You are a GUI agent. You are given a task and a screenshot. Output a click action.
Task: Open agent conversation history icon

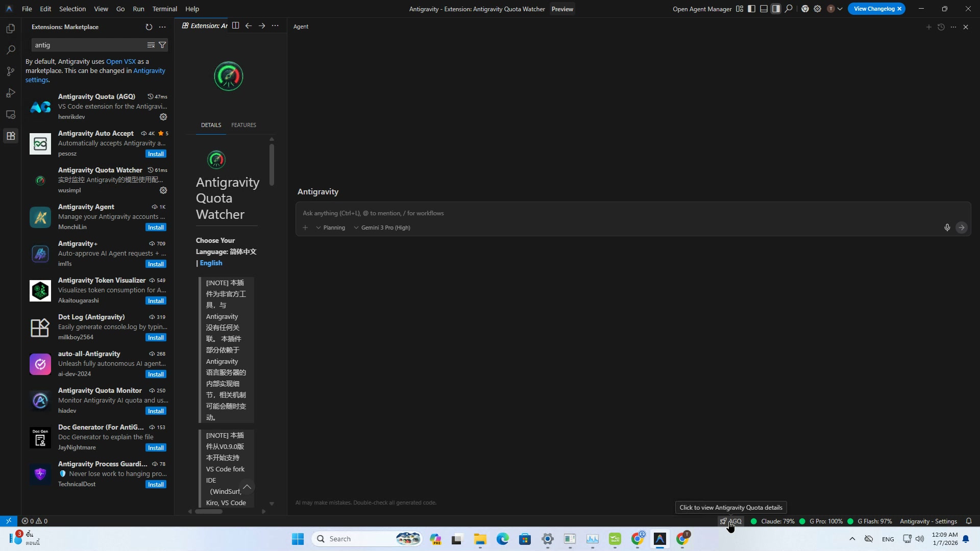point(941,27)
